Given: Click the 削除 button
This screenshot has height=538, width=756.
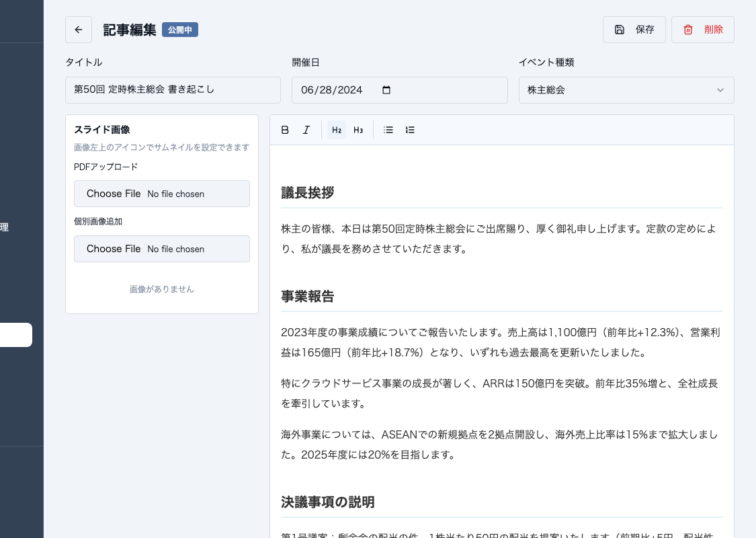Looking at the screenshot, I should click(702, 29).
